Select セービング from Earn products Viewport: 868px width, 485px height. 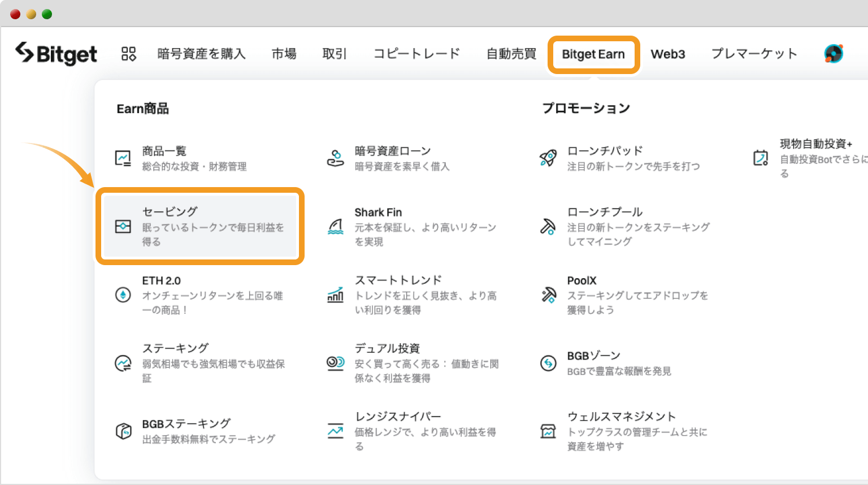200,226
